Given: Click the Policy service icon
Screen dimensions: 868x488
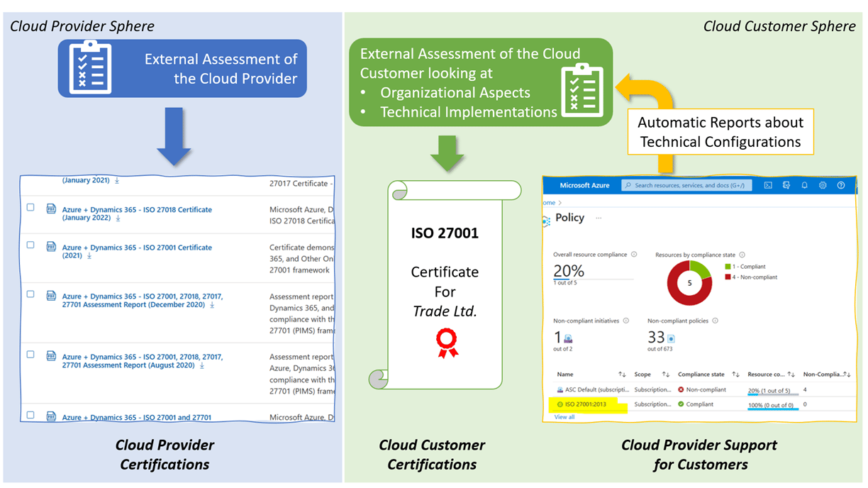Looking at the screenshot, I should tap(546, 221).
